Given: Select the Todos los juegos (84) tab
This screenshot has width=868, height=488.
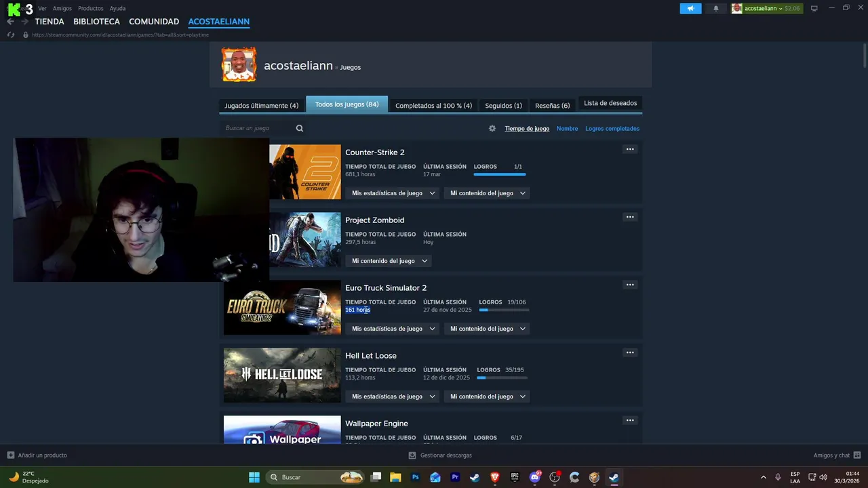Looking at the screenshot, I should click(x=347, y=104).
